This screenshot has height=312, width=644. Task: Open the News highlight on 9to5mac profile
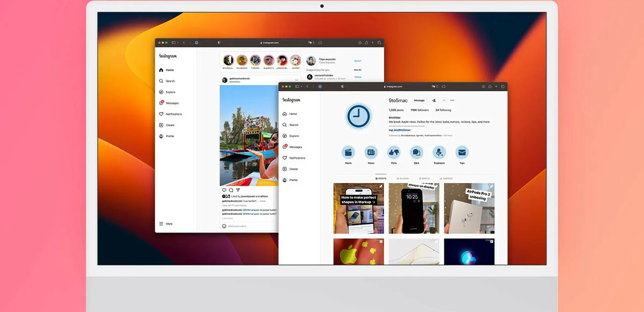371,153
